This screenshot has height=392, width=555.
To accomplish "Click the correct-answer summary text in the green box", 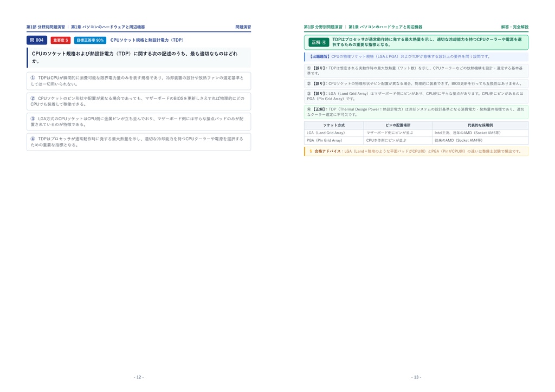I will point(427,42).
